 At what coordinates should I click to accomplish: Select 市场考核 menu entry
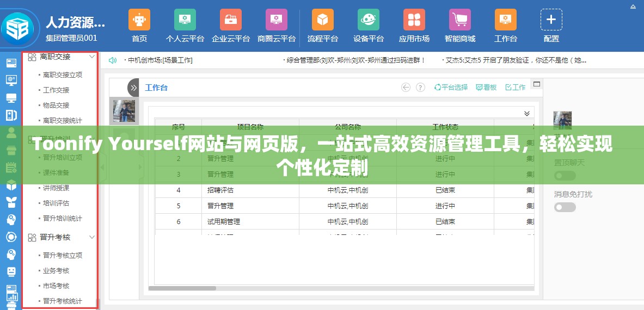click(56, 286)
